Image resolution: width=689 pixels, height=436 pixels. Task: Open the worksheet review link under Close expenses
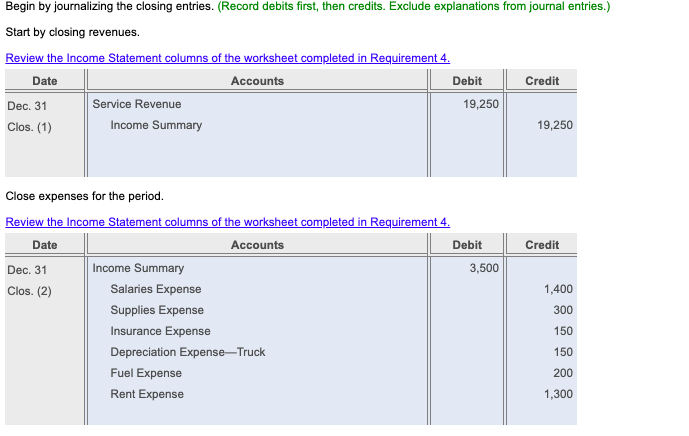click(228, 222)
